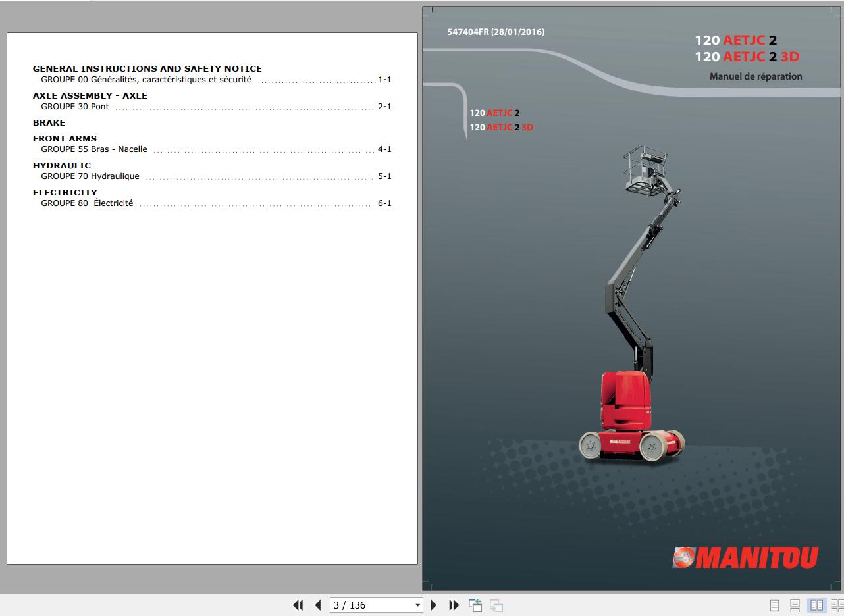Switch to continuous scrolling page view
Image resolution: width=844 pixels, height=616 pixels.
(x=795, y=605)
